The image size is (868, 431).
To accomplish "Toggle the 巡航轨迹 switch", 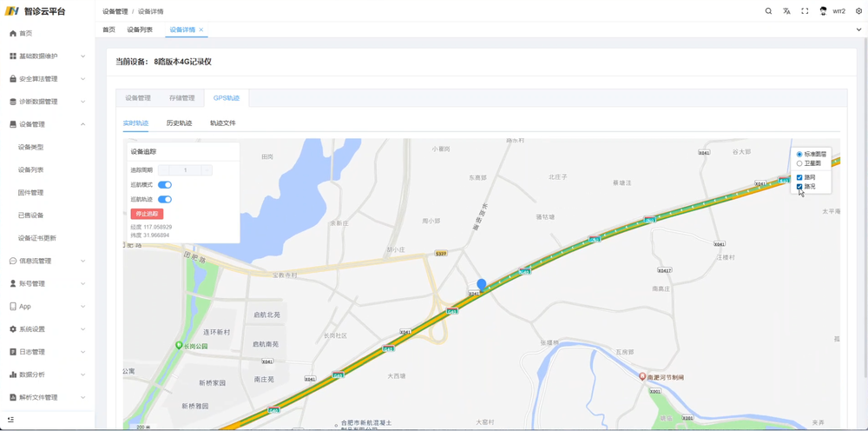I will (165, 199).
